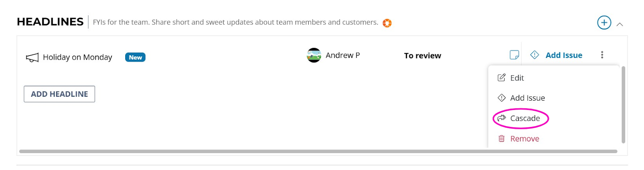Viewport: 644px width, 170px height.
Task: Open the note icon for the headline
Action: click(514, 55)
